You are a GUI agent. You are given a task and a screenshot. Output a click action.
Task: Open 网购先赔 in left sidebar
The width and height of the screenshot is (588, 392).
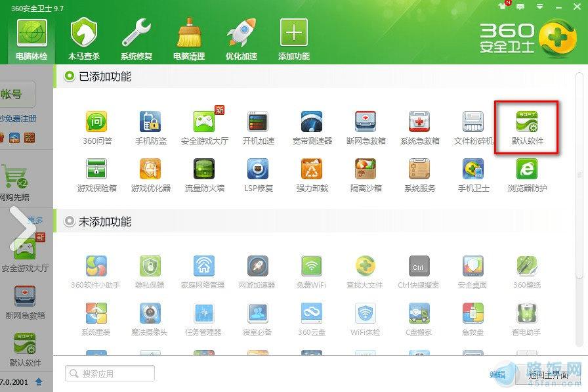[x=14, y=183]
